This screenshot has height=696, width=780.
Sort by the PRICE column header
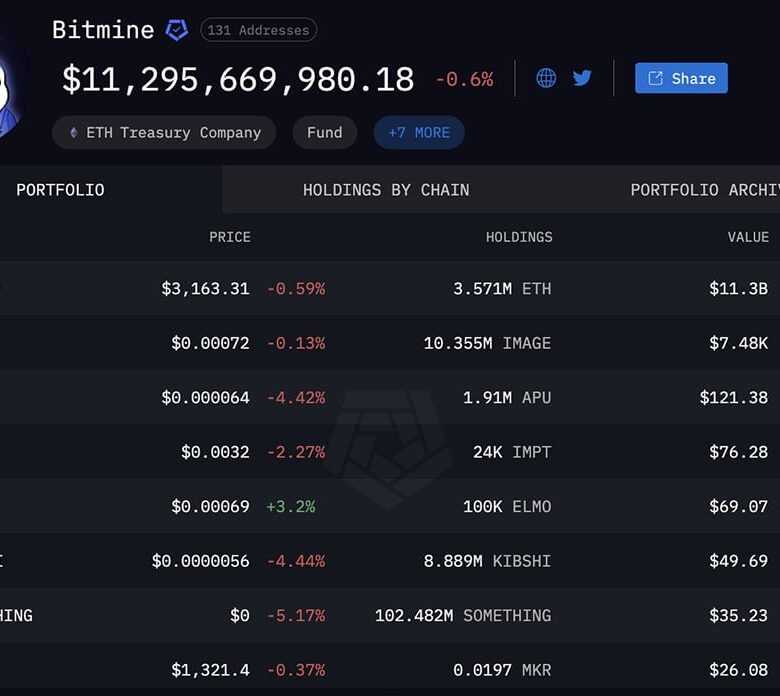229,237
